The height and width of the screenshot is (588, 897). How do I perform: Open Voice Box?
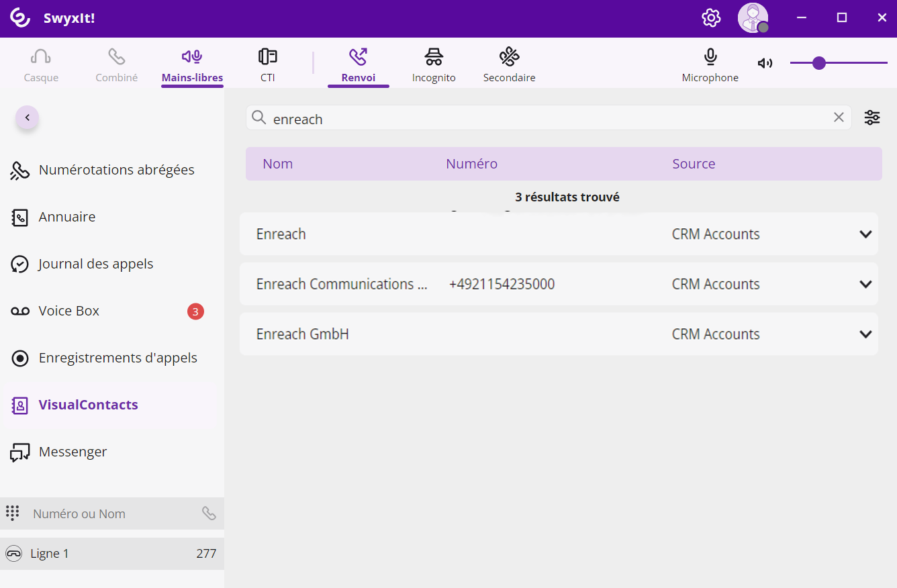coord(112,311)
